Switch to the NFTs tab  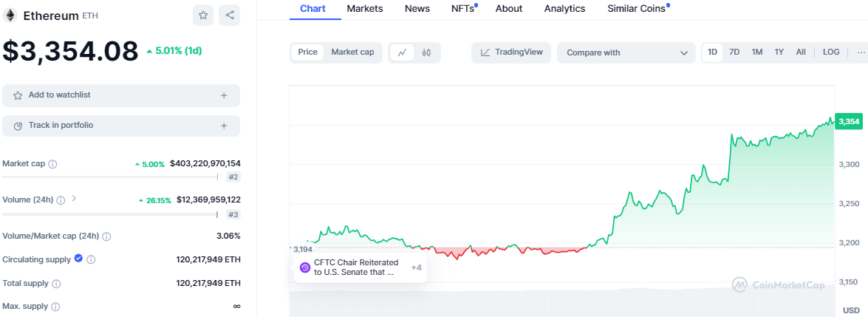(x=462, y=8)
